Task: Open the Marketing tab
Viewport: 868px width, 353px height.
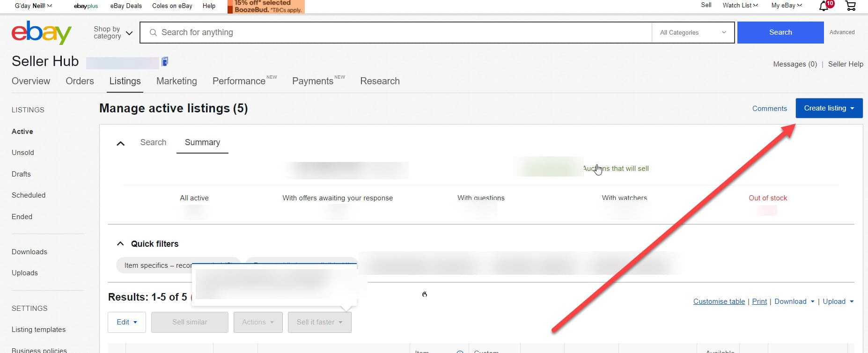Action: click(x=177, y=81)
